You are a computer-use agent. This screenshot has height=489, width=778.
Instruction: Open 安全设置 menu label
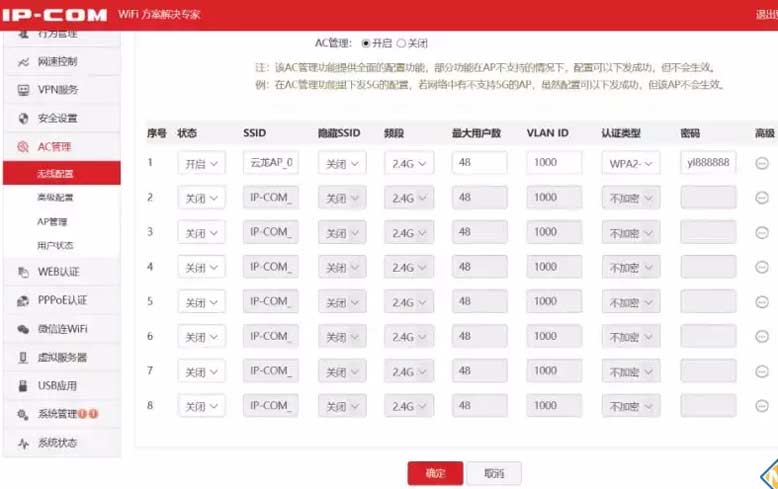[x=58, y=118]
